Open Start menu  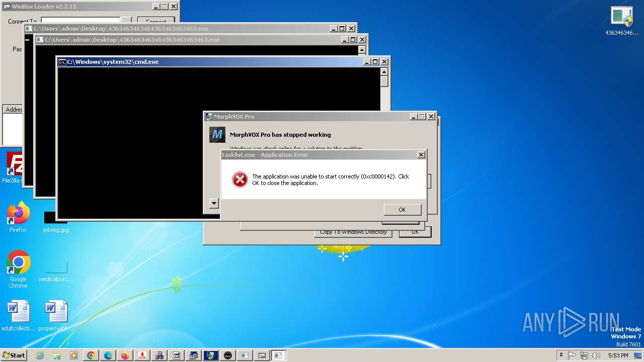coord(14,355)
